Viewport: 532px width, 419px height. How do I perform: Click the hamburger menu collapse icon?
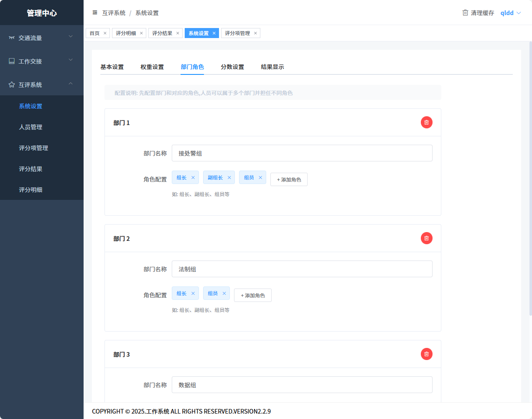[x=95, y=13]
